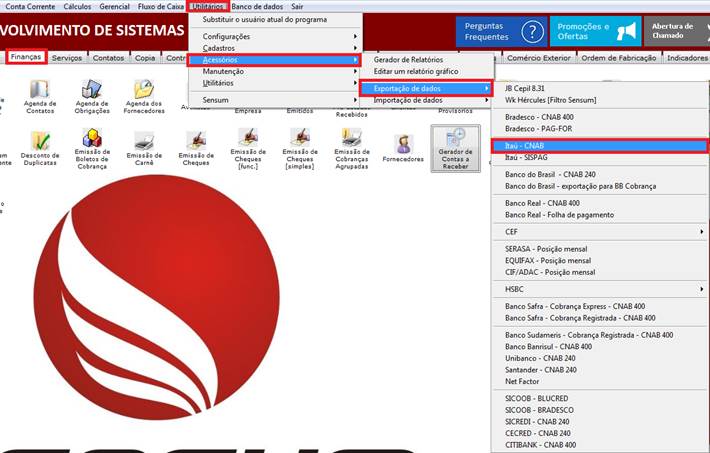Open Emissão de Cheques icon
710x453 pixels.
[x=196, y=149]
